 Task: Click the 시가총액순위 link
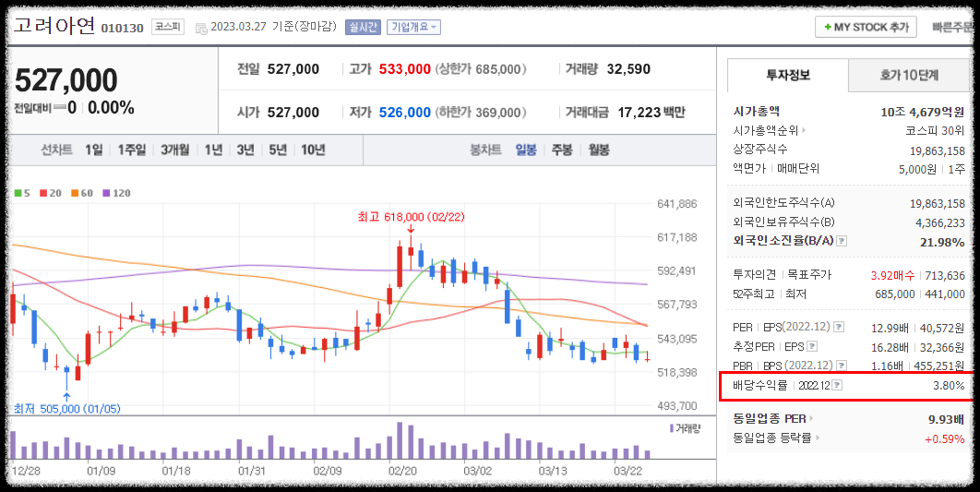tap(766, 131)
